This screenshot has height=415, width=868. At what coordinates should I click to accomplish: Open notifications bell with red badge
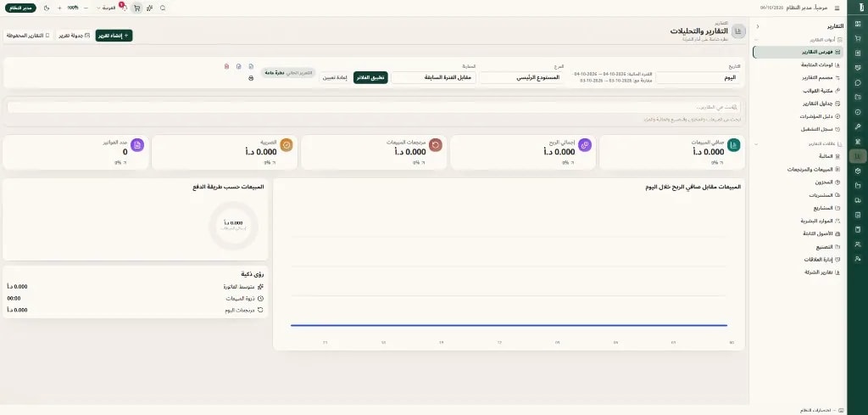pyautogui.click(x=123, y=7)
